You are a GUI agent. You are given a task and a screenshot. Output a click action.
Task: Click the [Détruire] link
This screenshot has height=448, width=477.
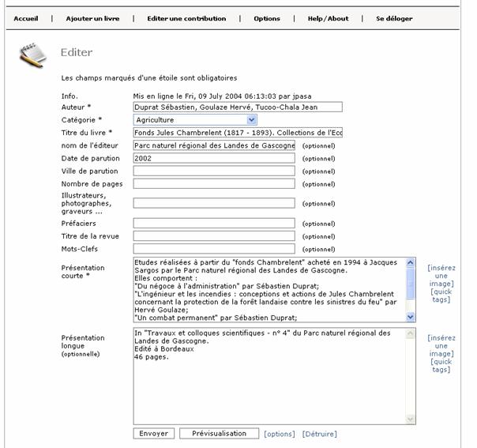point(319,434)
